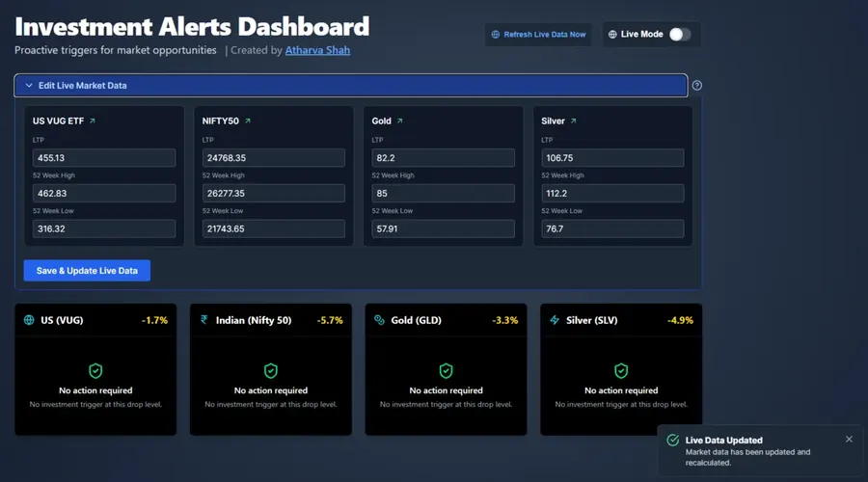Click the Silver (SLV) card title
Screen dimensions: 868x482
tap(592, 320)
